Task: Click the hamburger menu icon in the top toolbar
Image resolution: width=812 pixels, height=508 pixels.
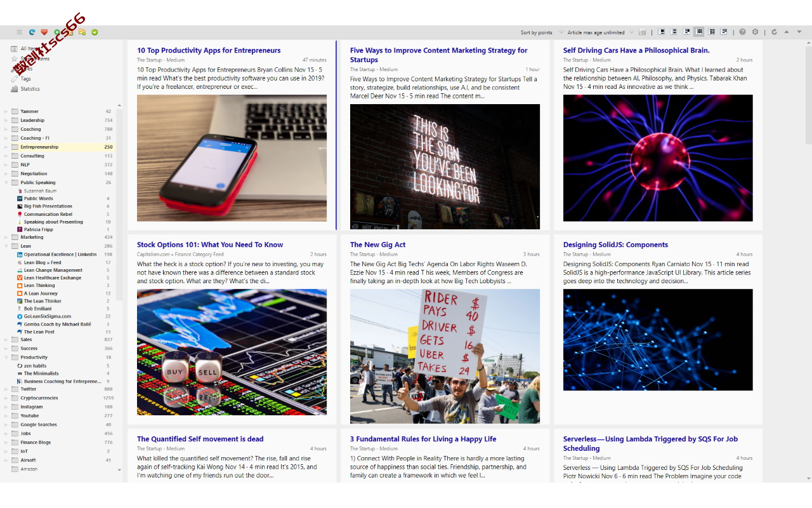Action: click(19, 32)
